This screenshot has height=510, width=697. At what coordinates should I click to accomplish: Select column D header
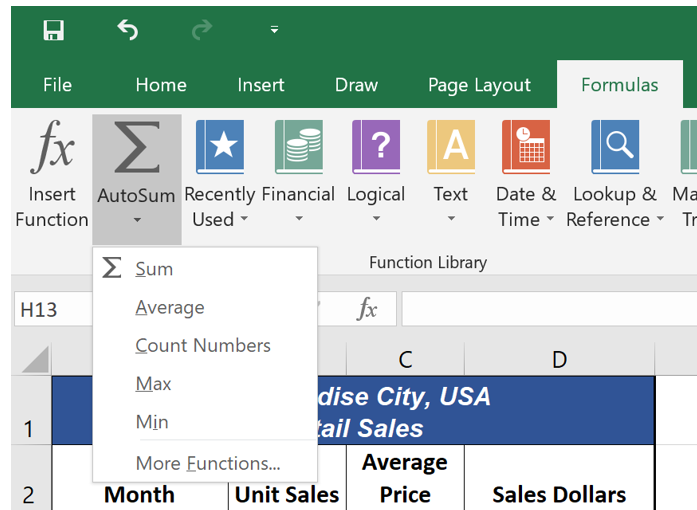click(x=559, y=359)
